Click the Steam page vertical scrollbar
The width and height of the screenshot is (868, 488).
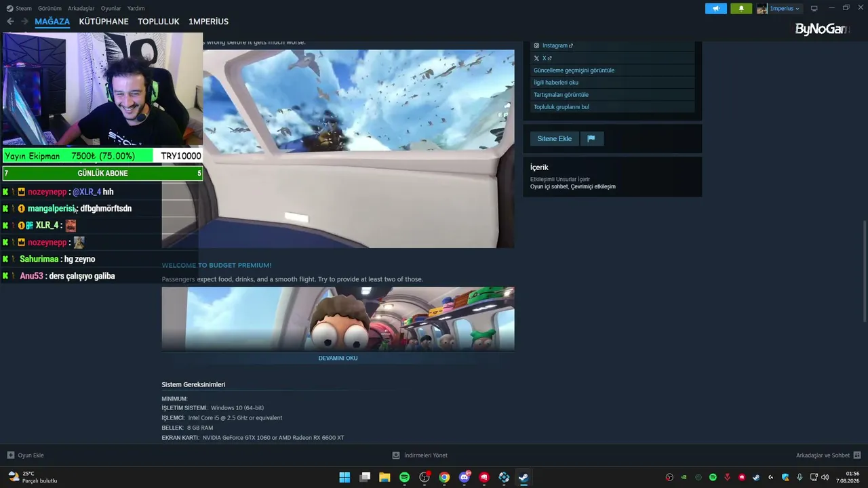[x=864, y=271]
